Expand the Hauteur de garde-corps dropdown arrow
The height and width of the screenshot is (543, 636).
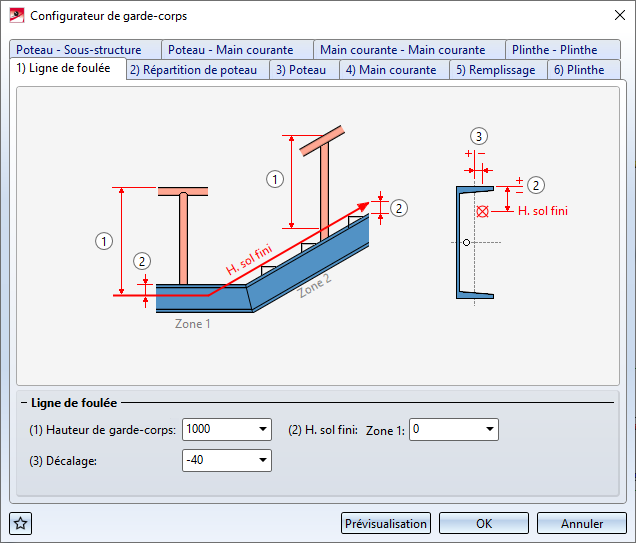coord(263,429)
